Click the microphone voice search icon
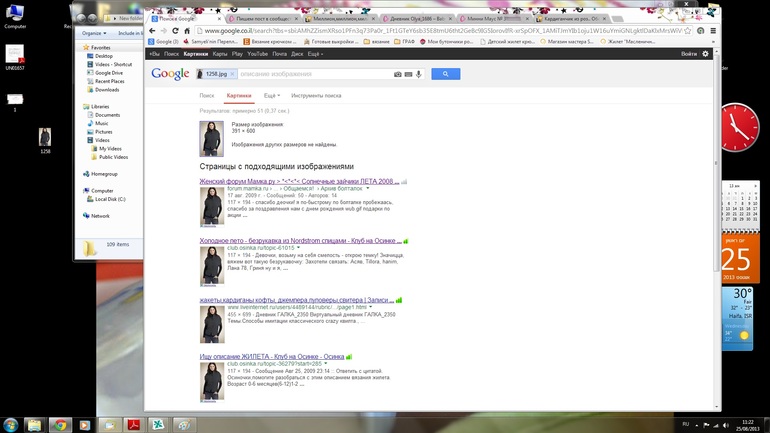 418,74
